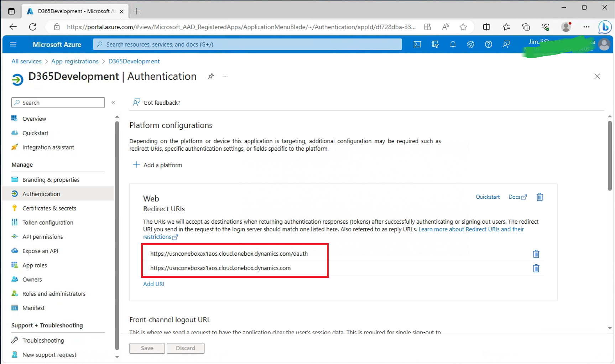Viewport: 615px width, 364px height.
Task: Collapse the left navigation menu
Action: (113, 103)
